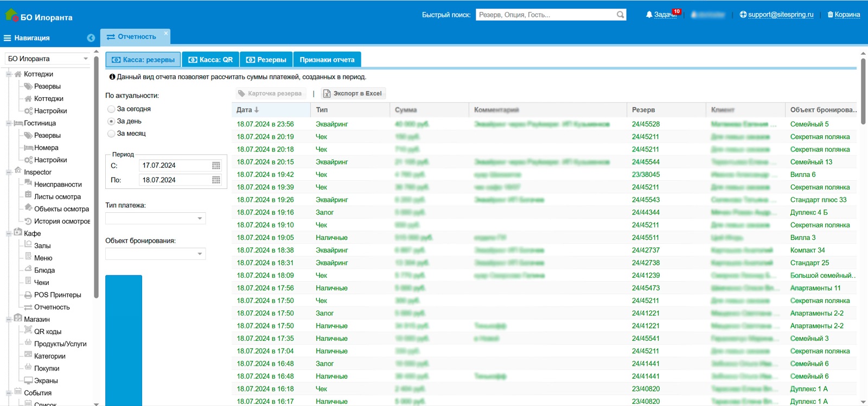868x406 pixels.
Task: Click the С date field 17.07.2024
Action: pyautogui.click(x=175, y=166)
